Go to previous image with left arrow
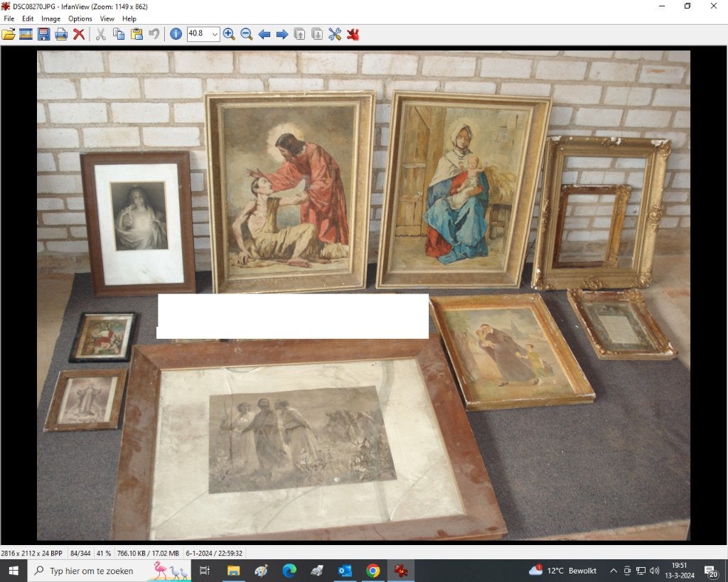Image resolution: width=728 pixels, height=582 pixels. [264, 34]
